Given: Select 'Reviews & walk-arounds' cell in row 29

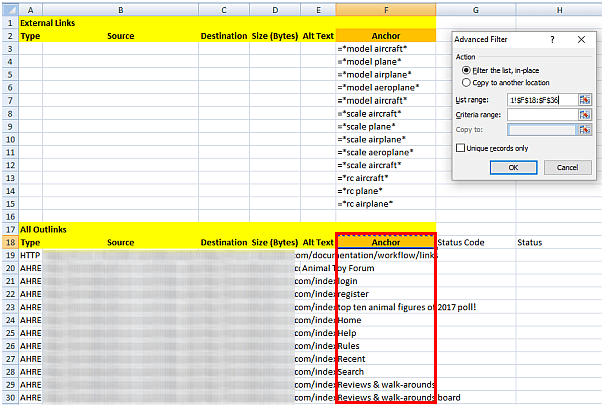Looking at the screenshot, I should tap(386, 385).
